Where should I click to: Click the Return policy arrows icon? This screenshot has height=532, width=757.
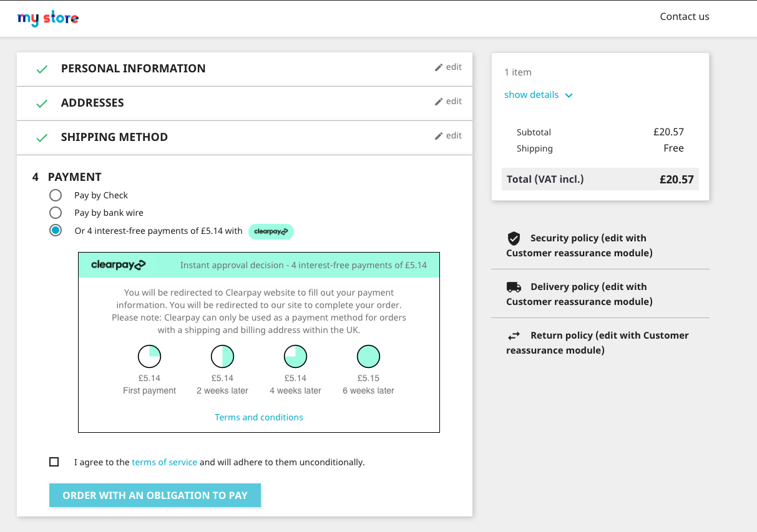(x=514, y=336)
